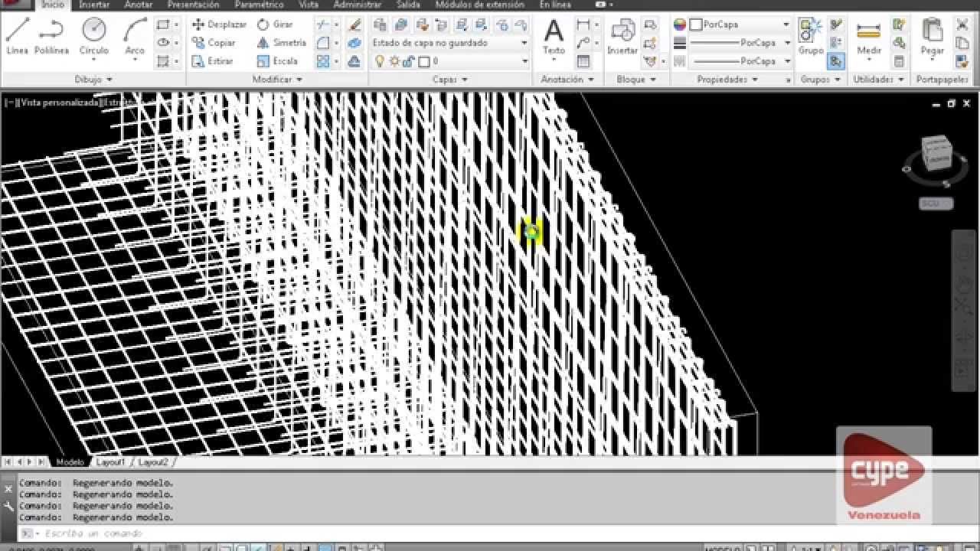This screenshot has height=551, width=980.
Task: Click the hatch pattern icon
Action: click(163, 61)
